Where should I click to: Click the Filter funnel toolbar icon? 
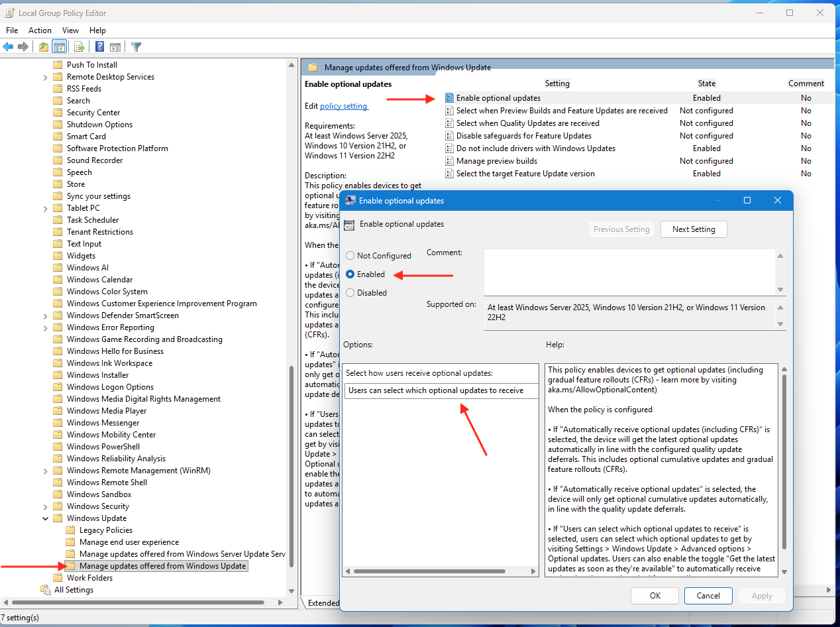coord(136,46)
